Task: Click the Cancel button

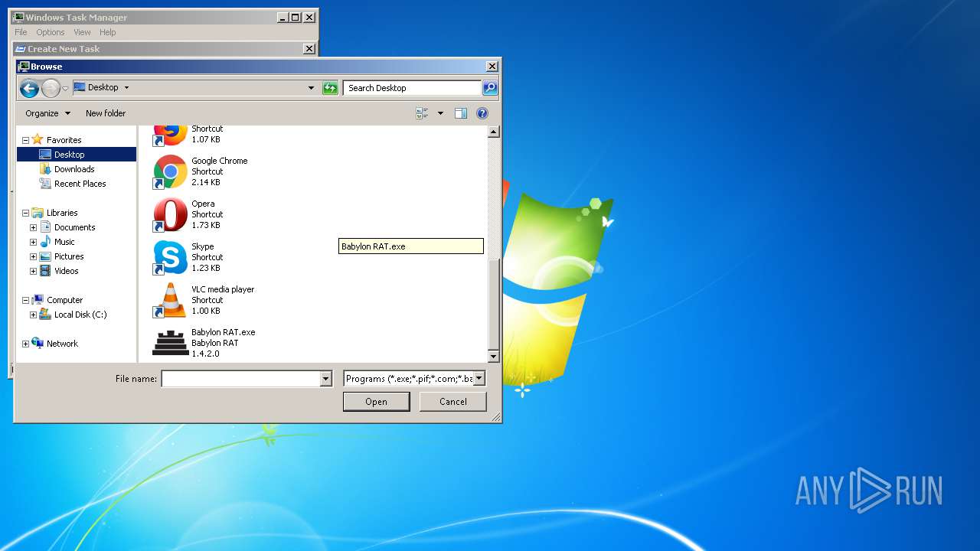Action: [452, 402]
